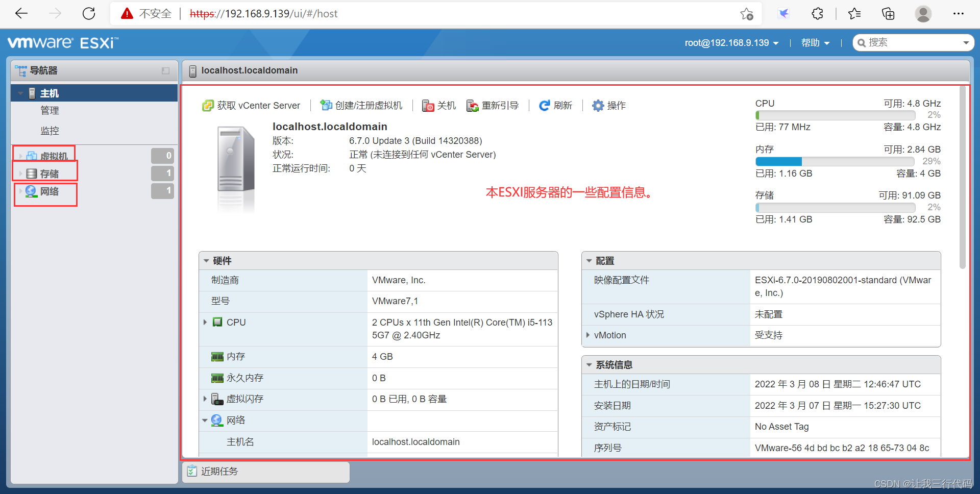Click the browser address bar URL
Viewport: 980px width, 494px height.
point(263,14)
